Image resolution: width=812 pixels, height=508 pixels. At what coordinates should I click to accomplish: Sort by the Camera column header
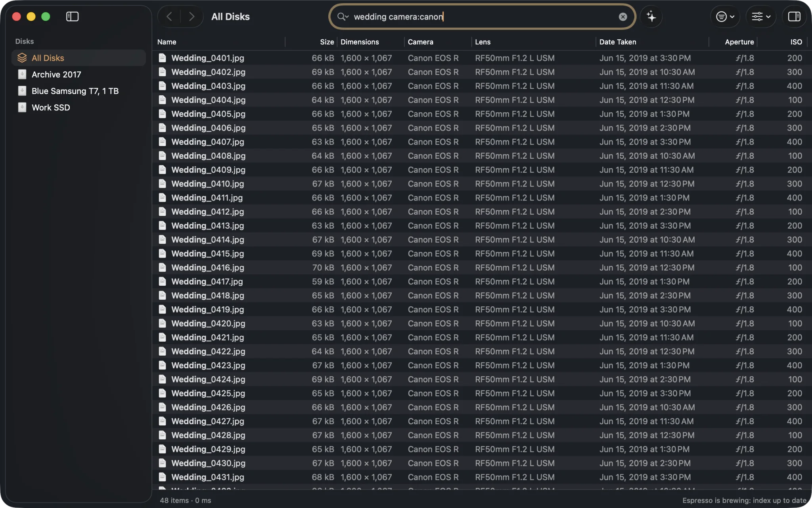420,42
